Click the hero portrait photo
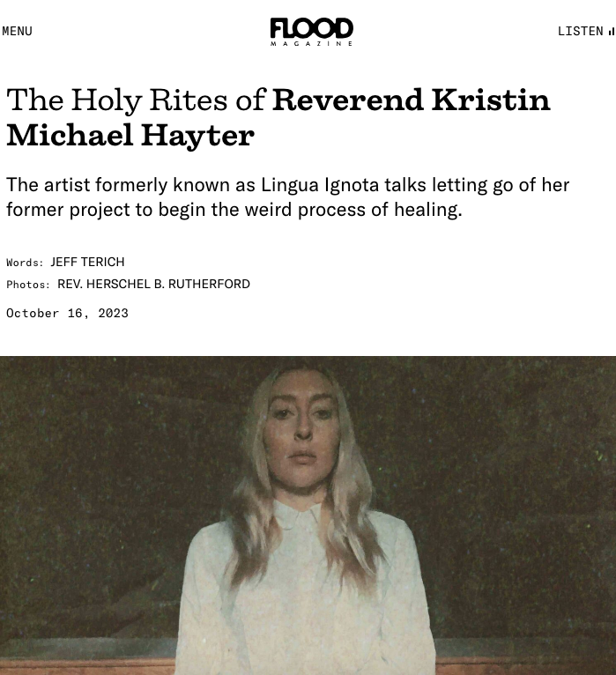 (x=308, y=516)
